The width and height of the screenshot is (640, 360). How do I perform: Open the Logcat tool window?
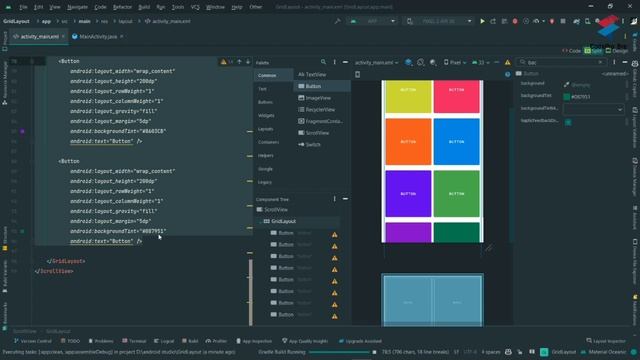[164, 341]
